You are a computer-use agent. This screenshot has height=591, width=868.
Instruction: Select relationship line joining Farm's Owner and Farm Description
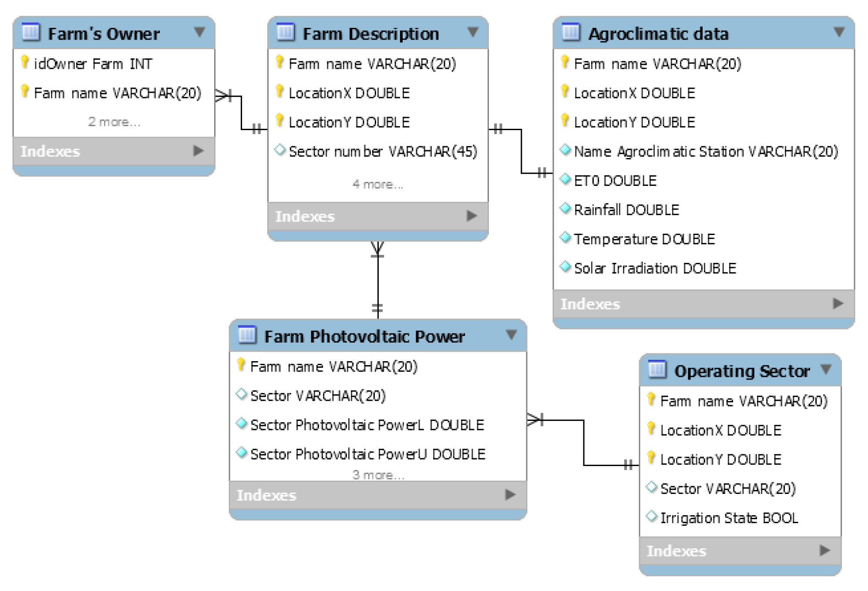[242, 112]
